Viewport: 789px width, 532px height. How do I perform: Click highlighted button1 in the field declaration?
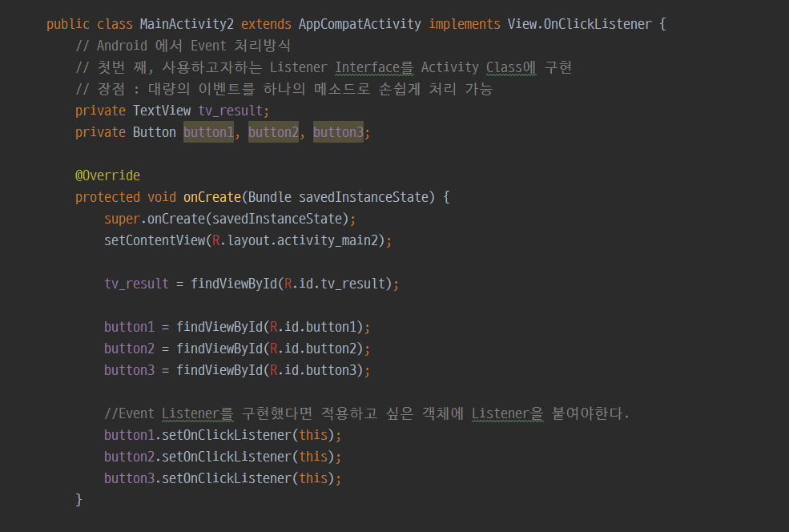(x=208, y=132)
